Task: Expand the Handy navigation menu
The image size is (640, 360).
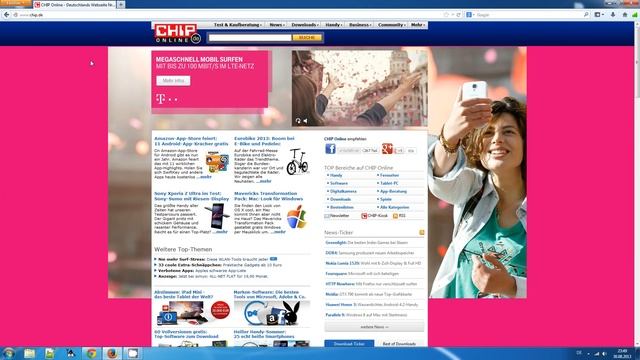Action: (x=333, y=25)
